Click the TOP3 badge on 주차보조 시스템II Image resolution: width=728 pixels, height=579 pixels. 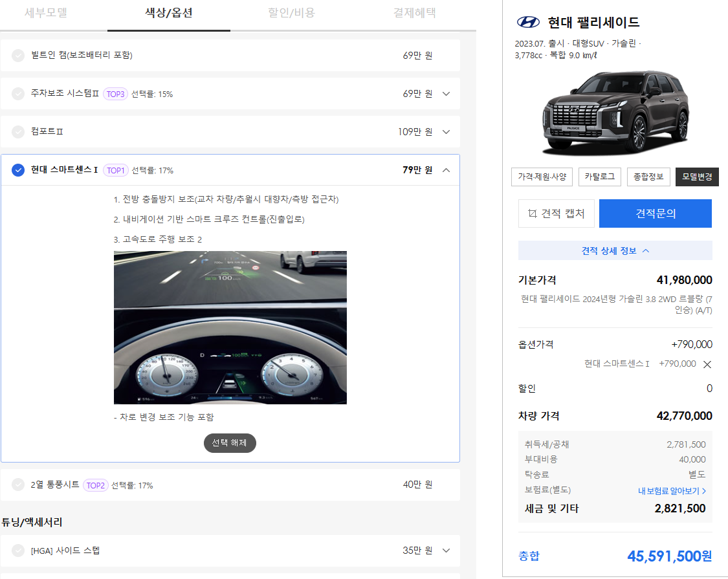coord(115,94)
